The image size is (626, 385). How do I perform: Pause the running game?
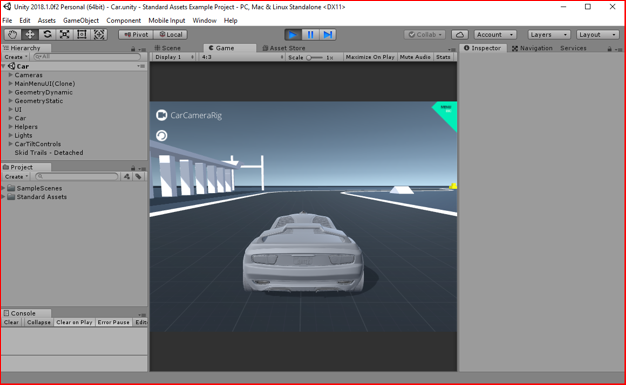click(x=310, y=35)
